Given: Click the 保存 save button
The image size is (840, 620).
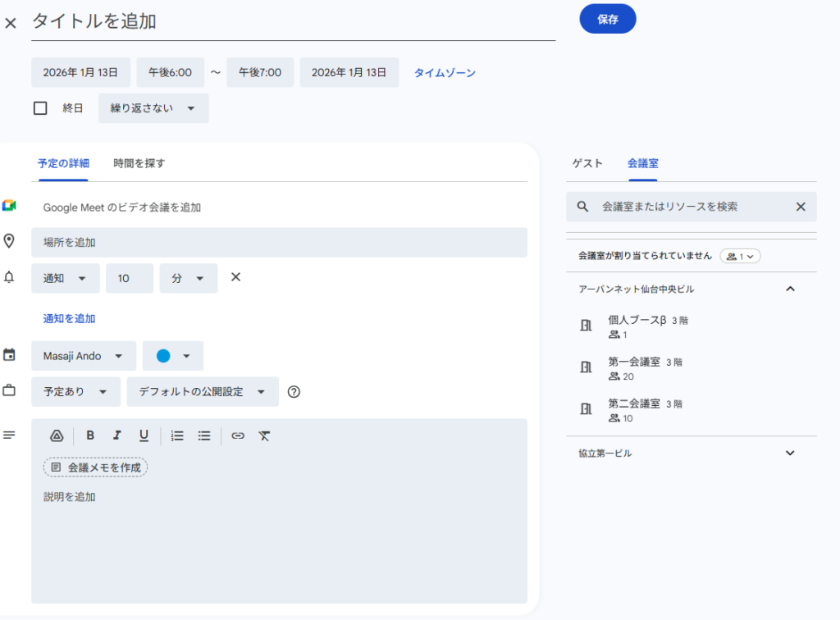Looking at the screenshot, I should point(607,20).
